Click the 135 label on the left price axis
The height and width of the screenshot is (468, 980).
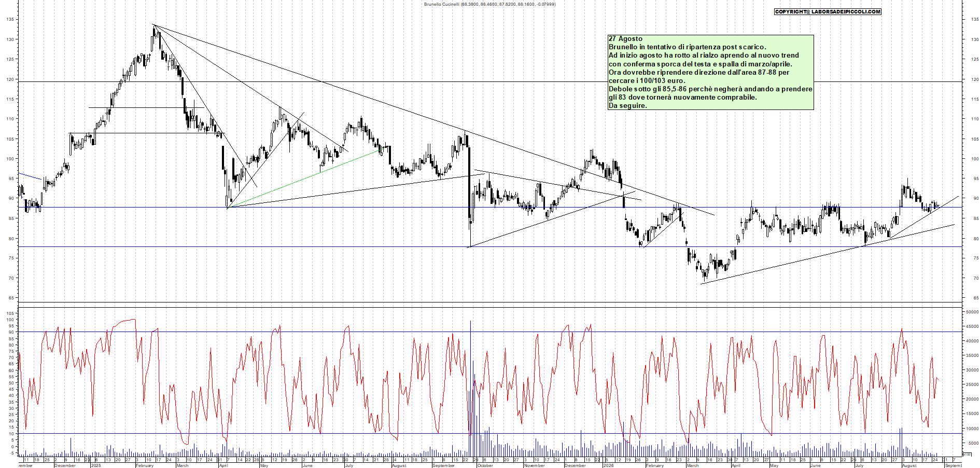[10, 19]
